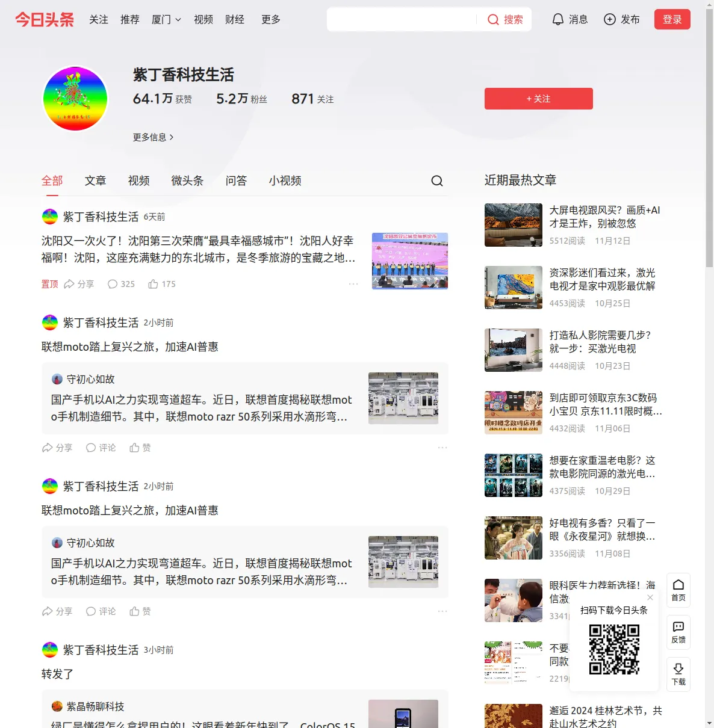The height and width of the screenshot is (728, 714).
Task: Click the 5.2万 粉丝 followers count
Action: tap(241, 99)
